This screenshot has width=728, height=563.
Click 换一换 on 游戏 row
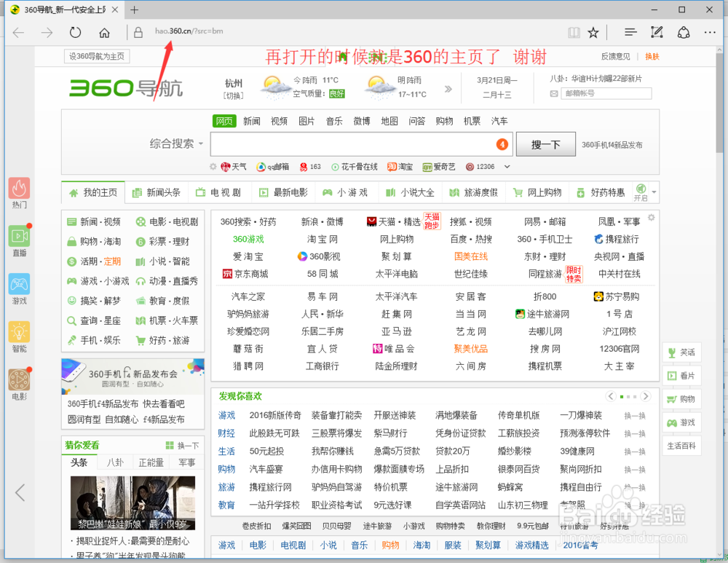coord(635,416)
